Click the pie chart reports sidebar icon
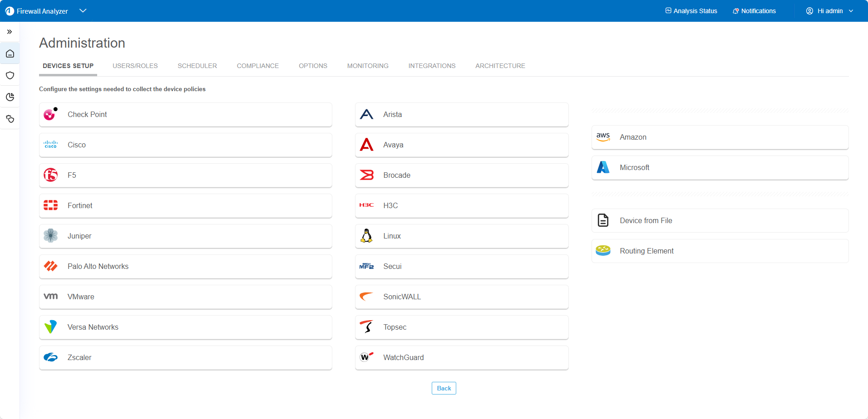Image resolution: width=868 pixels, height=419 pixels. 10,97
